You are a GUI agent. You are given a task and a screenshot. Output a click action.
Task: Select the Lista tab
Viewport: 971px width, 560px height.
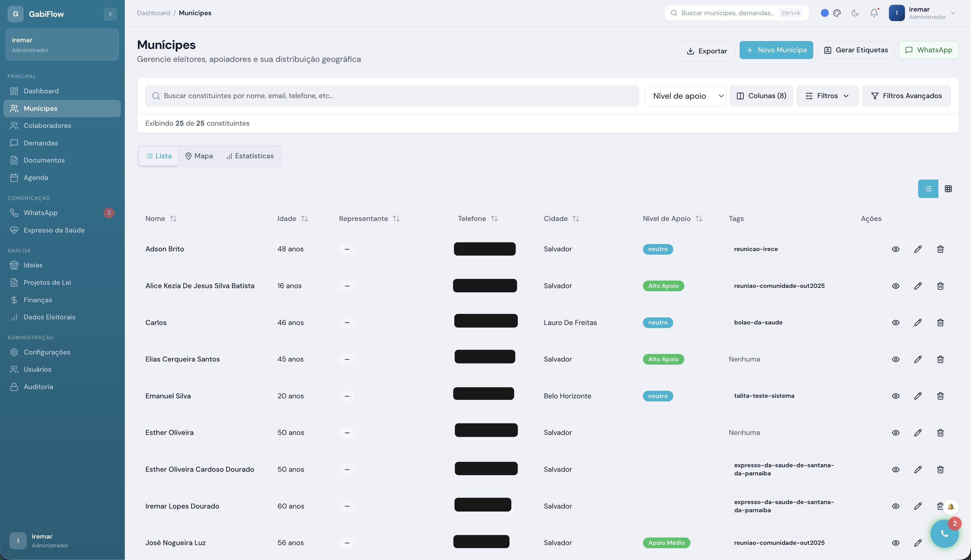pos(159,156)
